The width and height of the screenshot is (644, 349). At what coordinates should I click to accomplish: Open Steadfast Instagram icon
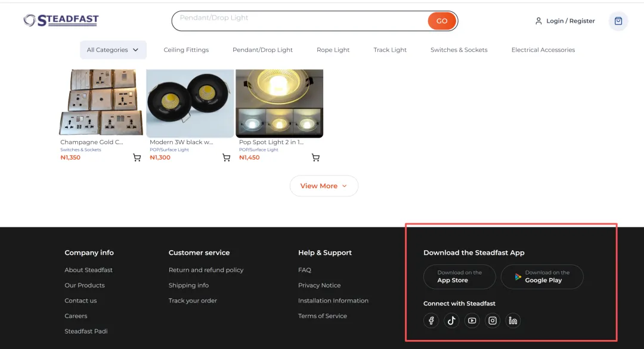(x=493, y=320)
